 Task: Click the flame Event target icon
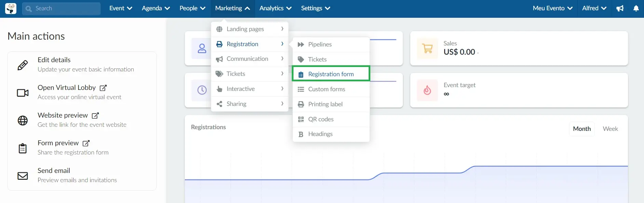point(427,90)
